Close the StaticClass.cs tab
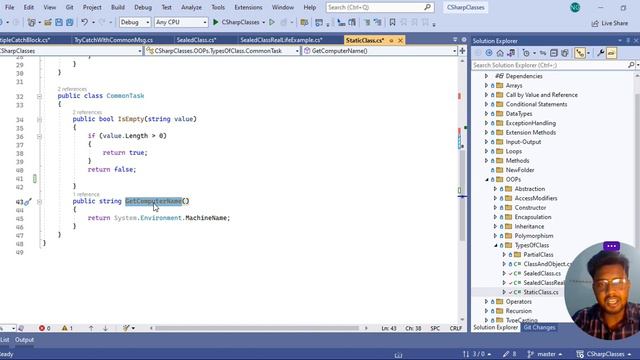 tap(400, 40)
